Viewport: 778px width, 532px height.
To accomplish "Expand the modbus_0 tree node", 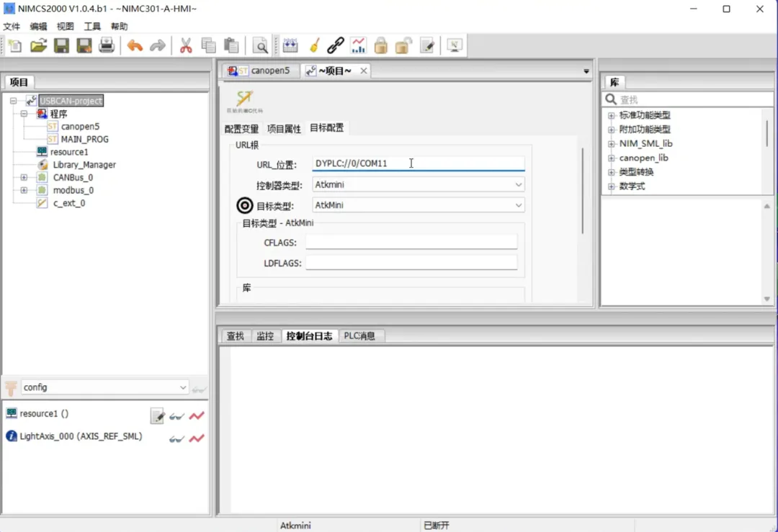I will (24, 190).
